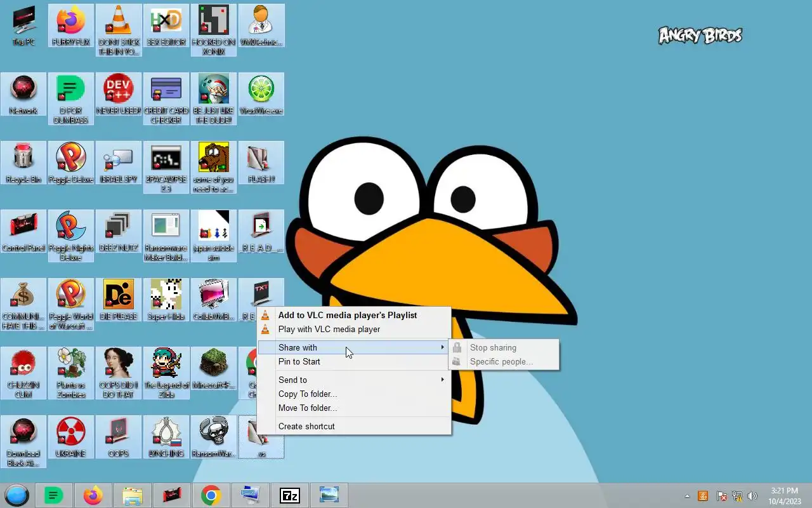Select the VLC cone desktop shortcut

pos(119,30)
